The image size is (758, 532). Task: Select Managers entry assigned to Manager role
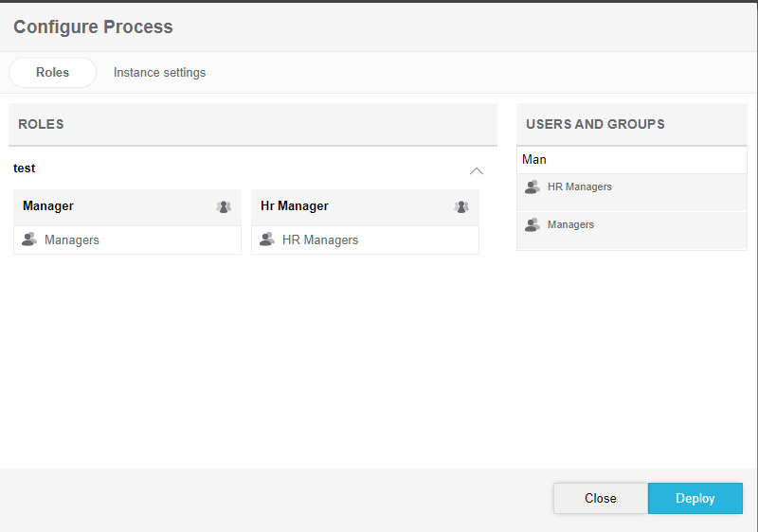(72, 240)
